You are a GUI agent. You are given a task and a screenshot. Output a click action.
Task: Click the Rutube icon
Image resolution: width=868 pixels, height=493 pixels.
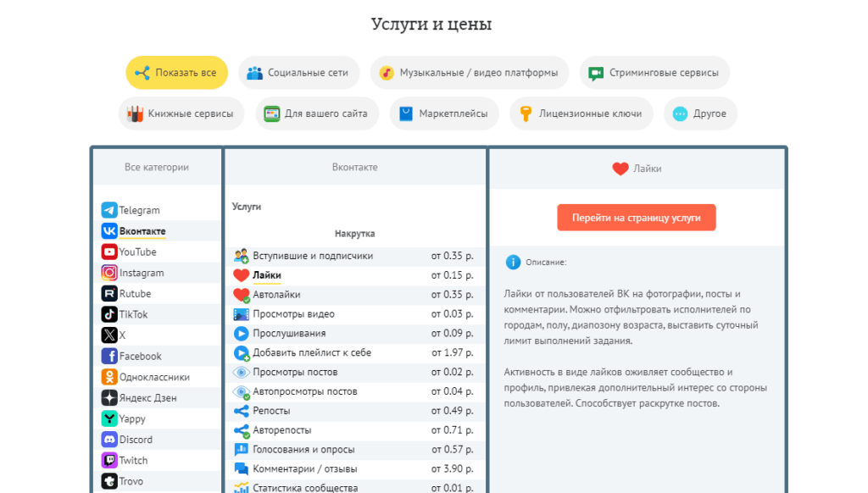tap(109, 293)
